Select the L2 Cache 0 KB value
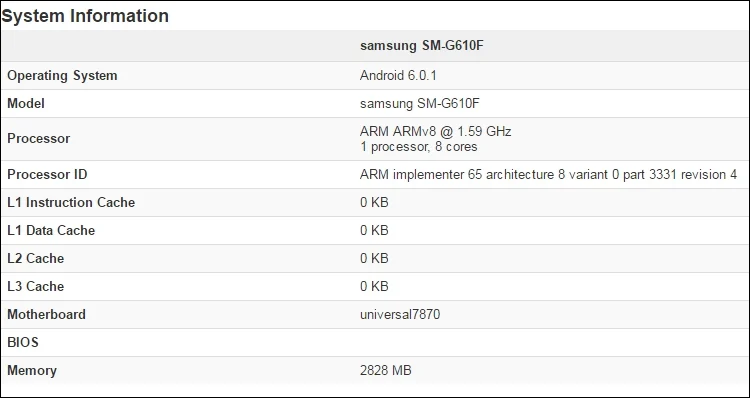750x398 pixels. pos(374,258)
